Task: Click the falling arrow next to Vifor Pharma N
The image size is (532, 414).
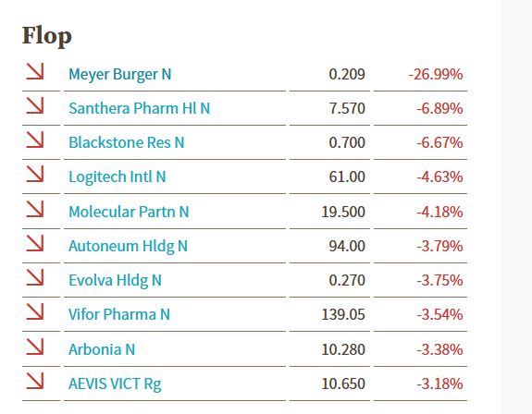Action: (x=35, y=311)
